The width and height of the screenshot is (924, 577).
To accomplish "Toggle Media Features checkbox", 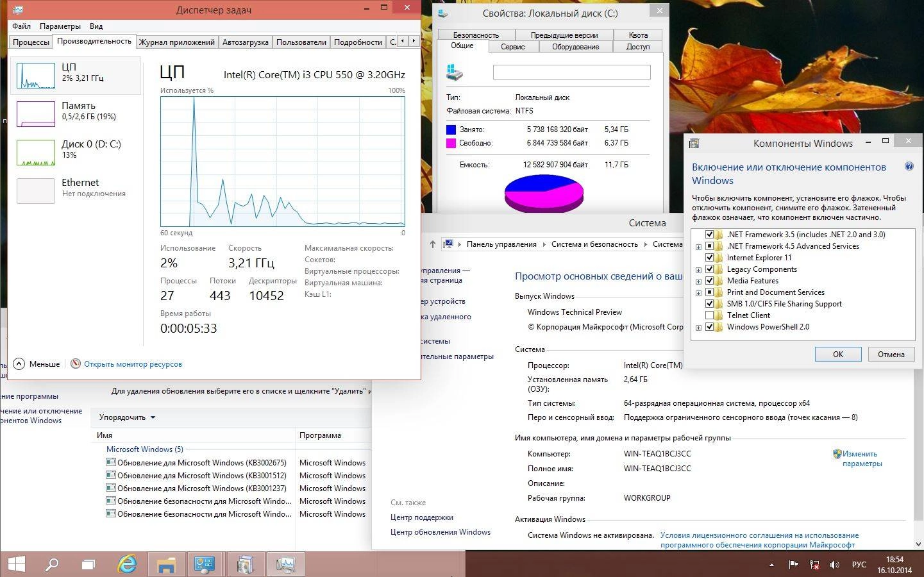I will (x=709, y=281).
